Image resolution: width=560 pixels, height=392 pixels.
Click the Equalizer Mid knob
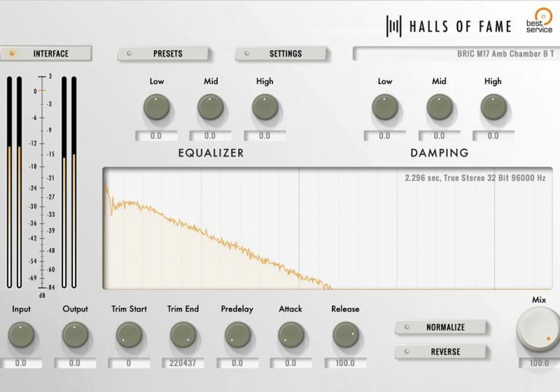[x=211, y=107]
